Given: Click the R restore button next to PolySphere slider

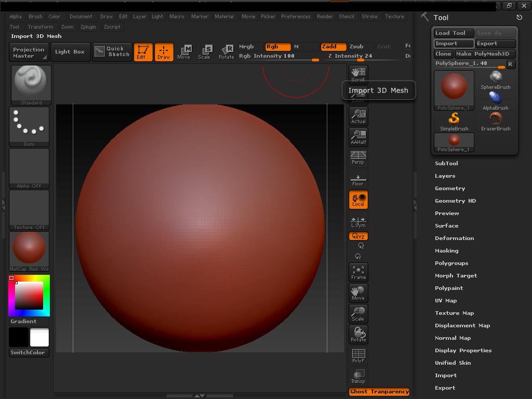Looking at the screenshot, I should (x=511, y=64).
